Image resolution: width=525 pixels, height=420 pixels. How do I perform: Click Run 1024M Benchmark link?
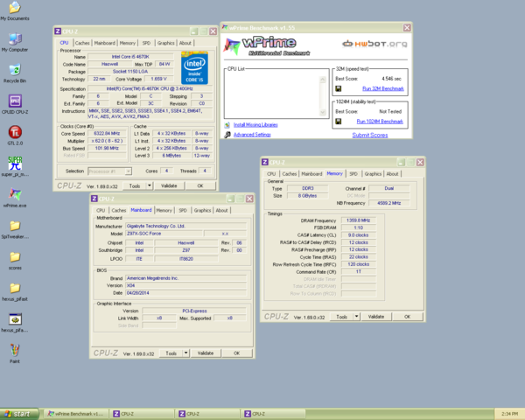(x=380, y=122)
